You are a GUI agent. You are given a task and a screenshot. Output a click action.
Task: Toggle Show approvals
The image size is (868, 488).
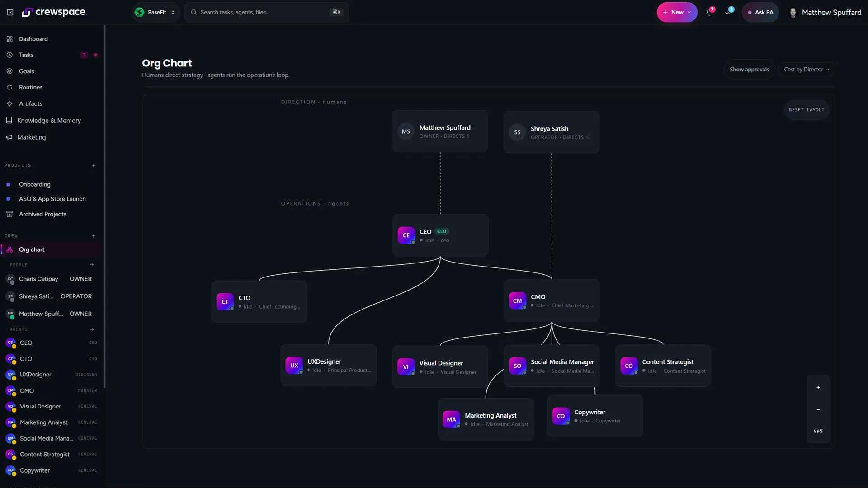coord(749,70)
